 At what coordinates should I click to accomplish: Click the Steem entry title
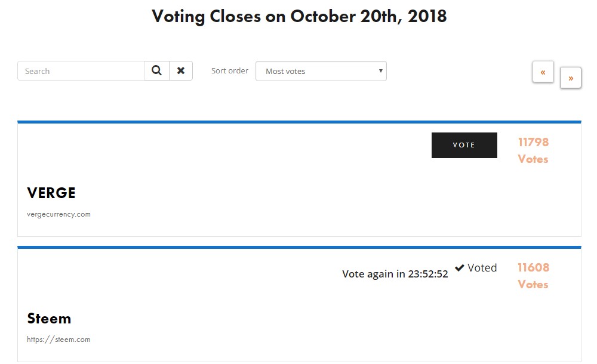click(49, 318)
